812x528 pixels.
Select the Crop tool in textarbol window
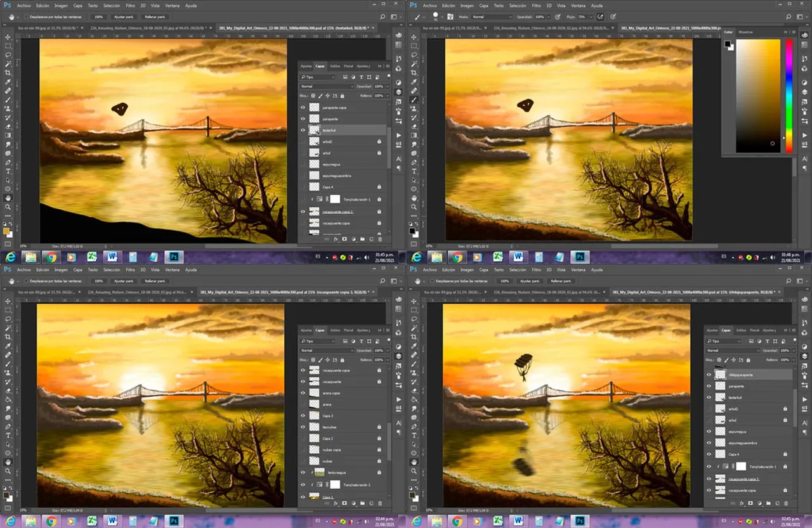coord(8,73)
